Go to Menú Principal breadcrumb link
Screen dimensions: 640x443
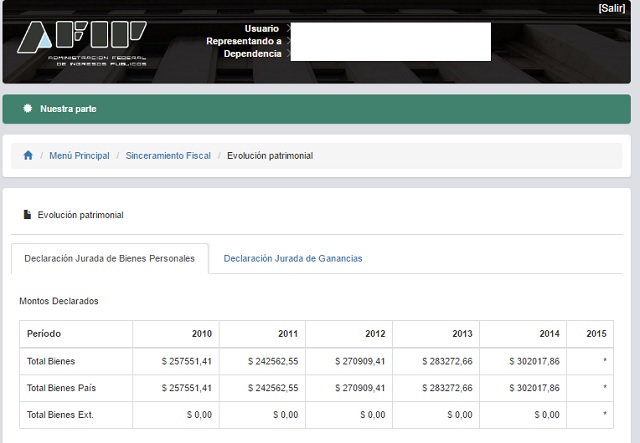[x=79, y=156]
